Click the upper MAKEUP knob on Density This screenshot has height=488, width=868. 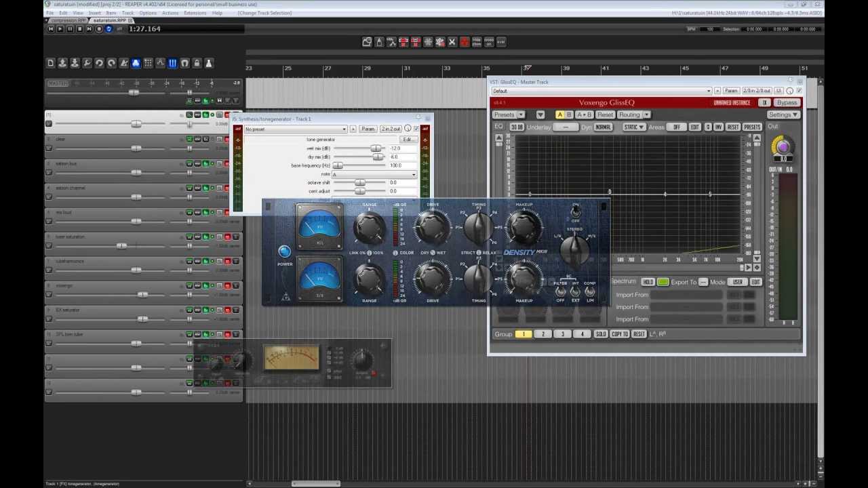click(524, 228)
